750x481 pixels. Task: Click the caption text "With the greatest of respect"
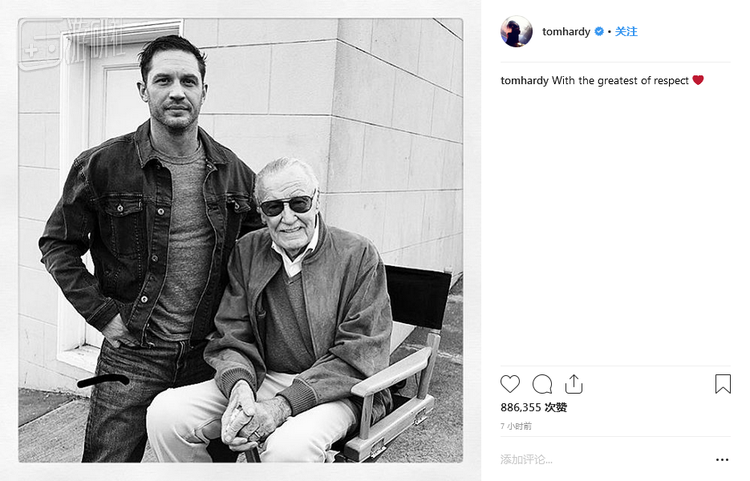(620, 81)
